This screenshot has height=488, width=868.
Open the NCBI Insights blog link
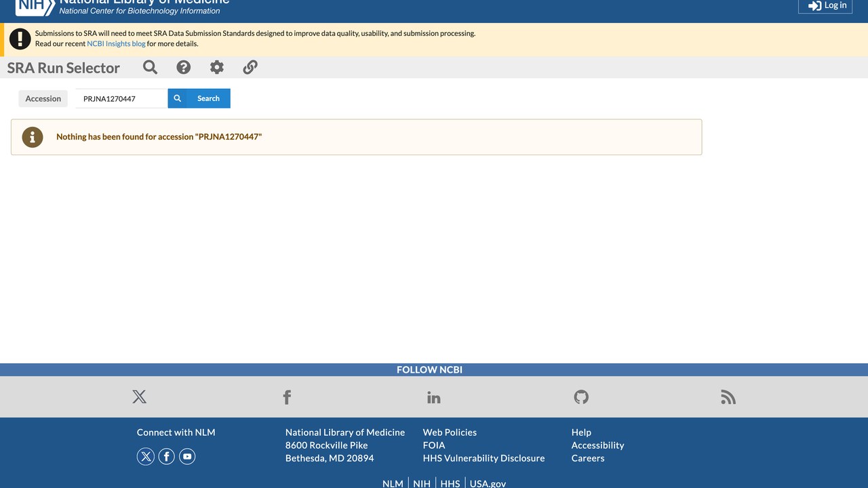point(116,44)
